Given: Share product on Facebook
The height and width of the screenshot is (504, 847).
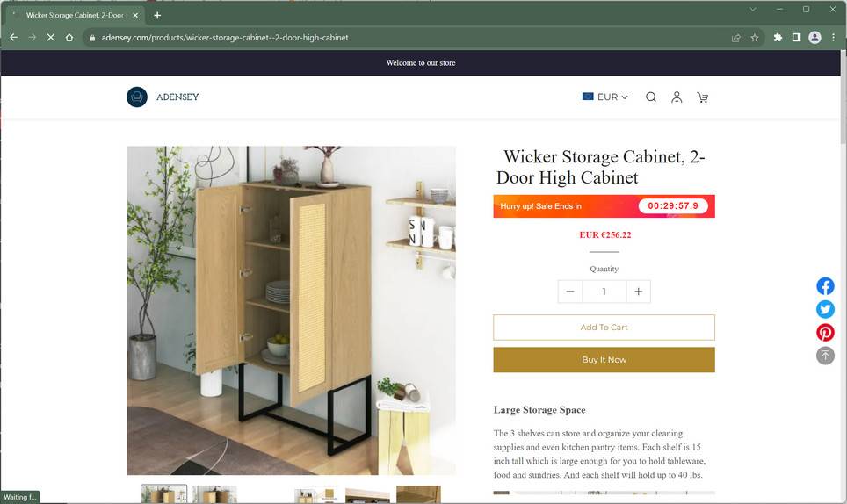Looking at the screenshot, I should (825, 286).
